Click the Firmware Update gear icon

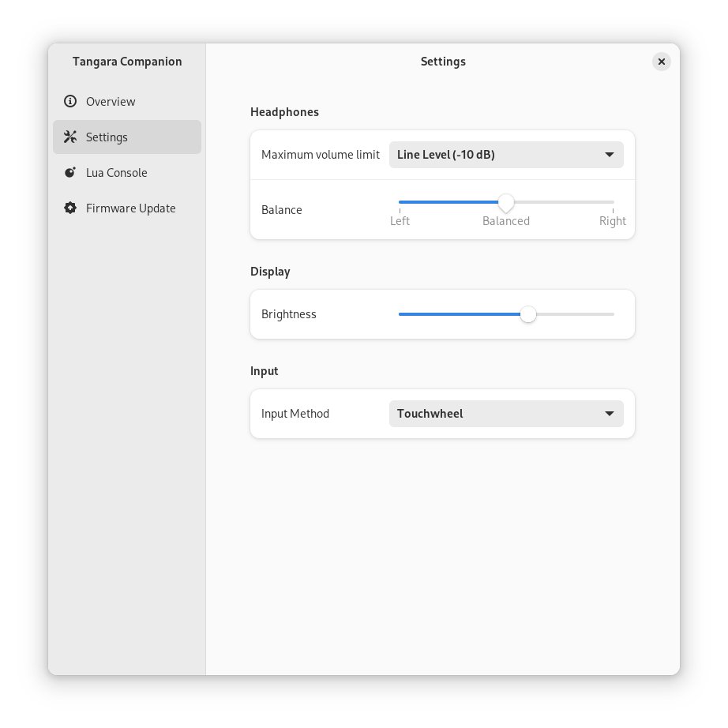[x=70, y=208]
